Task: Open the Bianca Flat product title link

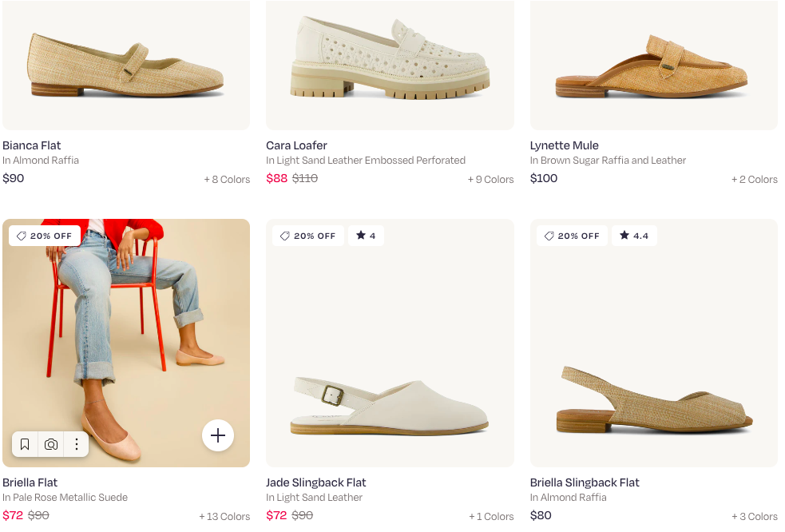Action: 32,145
